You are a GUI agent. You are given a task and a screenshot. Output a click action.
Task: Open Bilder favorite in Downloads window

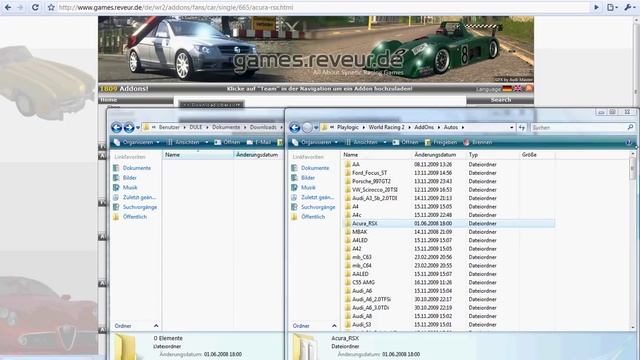click(x=125, y=178)
